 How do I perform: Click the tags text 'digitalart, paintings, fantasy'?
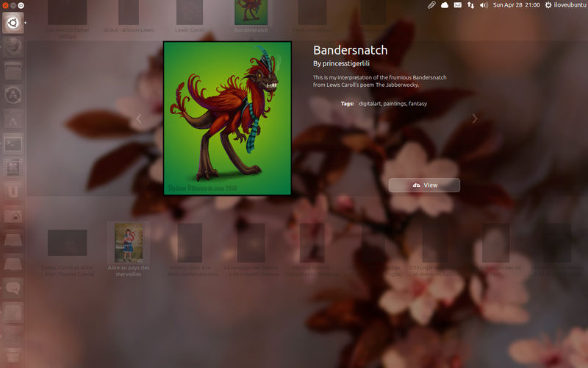point(392,104)
